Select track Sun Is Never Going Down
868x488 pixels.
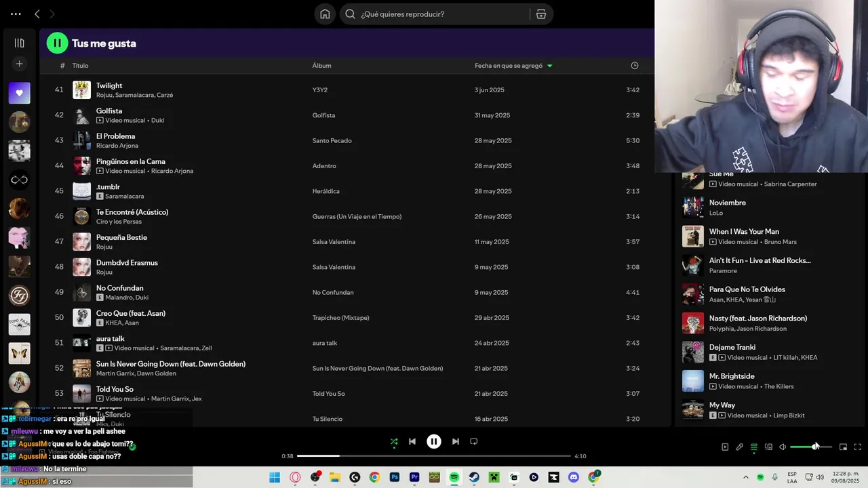pos(171,364)
